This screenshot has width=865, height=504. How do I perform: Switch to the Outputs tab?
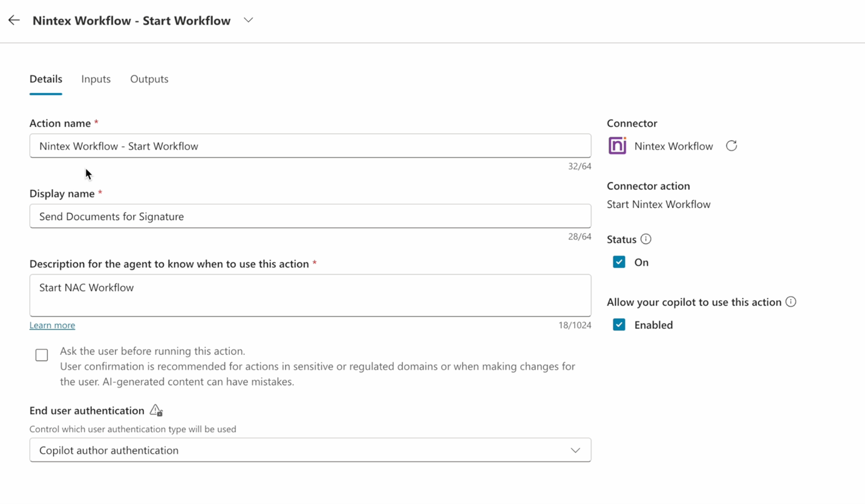[x=149, y=79]
